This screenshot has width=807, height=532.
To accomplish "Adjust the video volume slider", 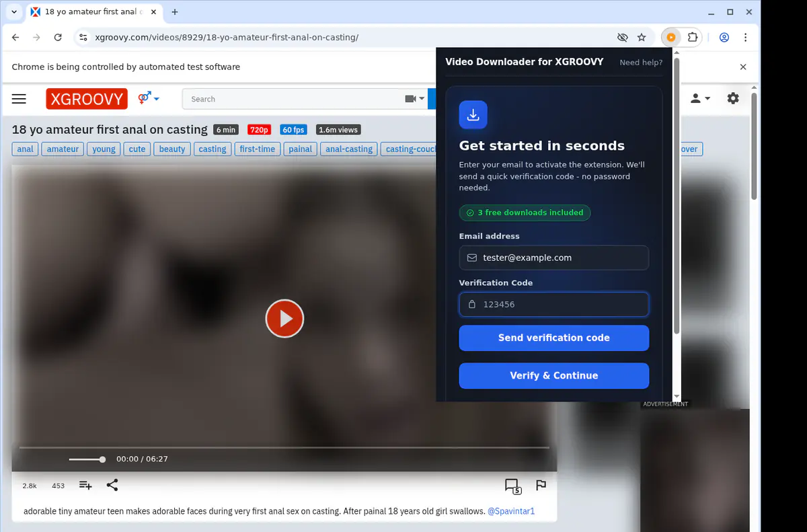I will pyautogui.click(x=87, y=459).
